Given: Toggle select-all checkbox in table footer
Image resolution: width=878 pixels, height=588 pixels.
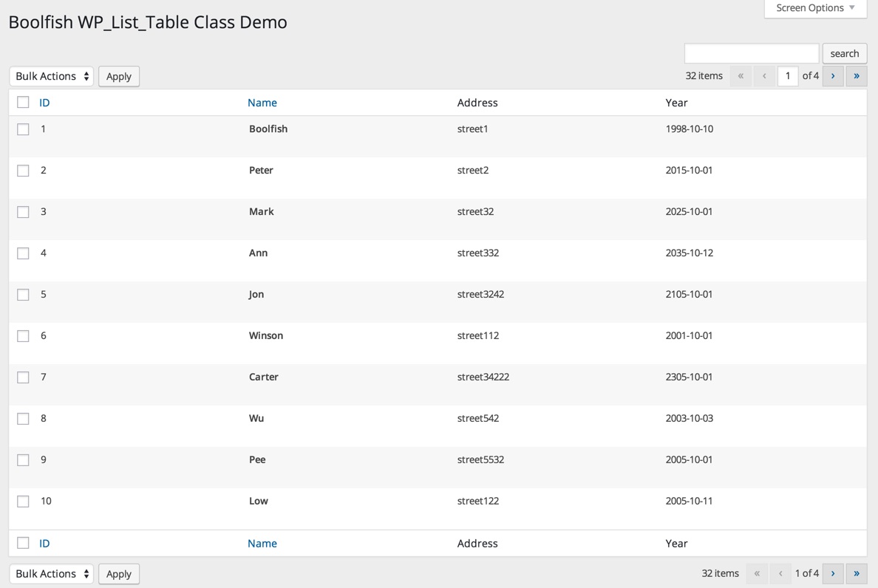Looking at the screenshot, I should click(24, 543).
